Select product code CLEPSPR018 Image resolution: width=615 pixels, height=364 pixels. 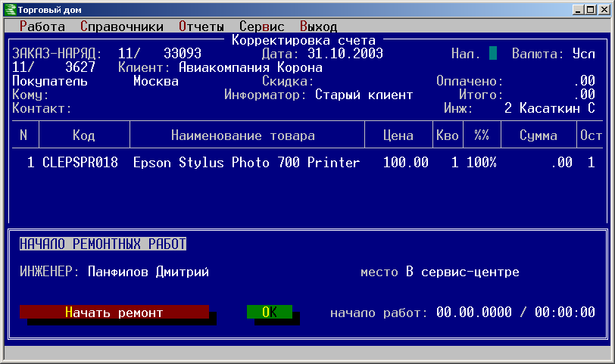coord(80,162)
